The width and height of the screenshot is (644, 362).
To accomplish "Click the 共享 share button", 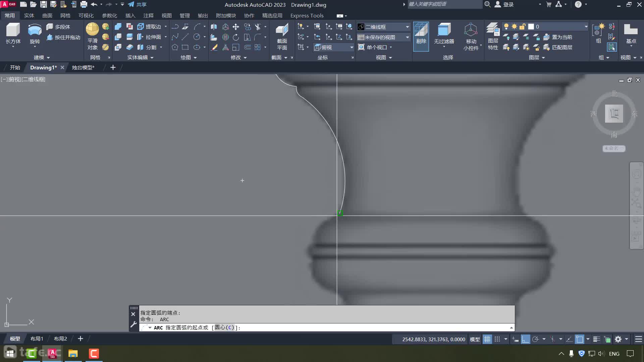I will click(138, 4).
